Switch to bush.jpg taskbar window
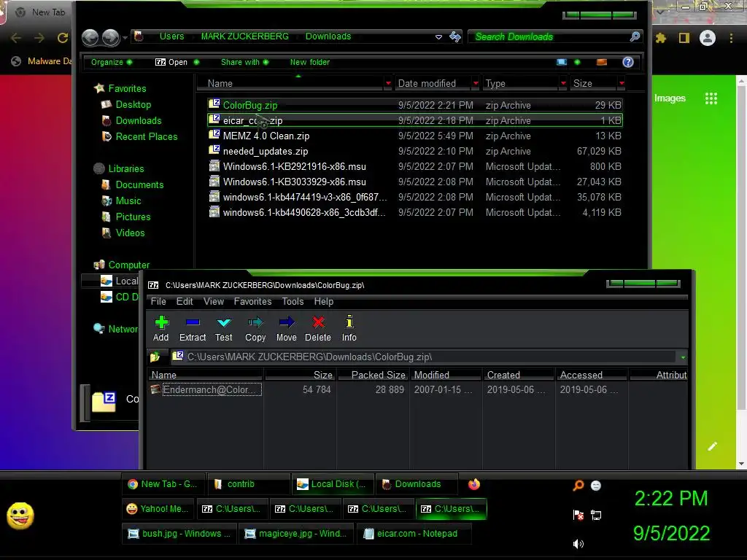The height and width of the screenshot is (560, 747). 179,533
